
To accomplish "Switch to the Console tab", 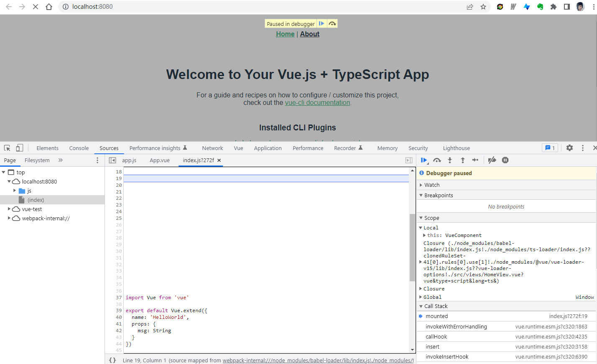I will click(x=79, y=148).
